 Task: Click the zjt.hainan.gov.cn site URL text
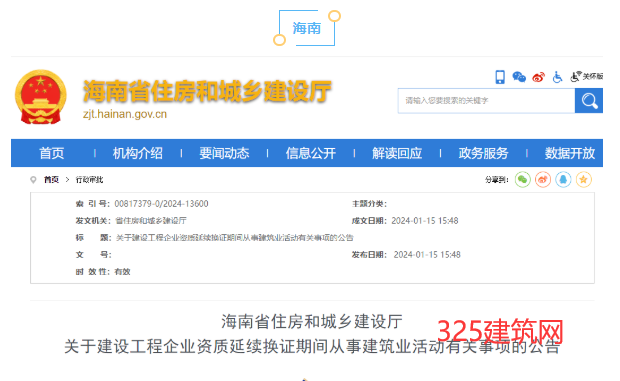[125, 114]
